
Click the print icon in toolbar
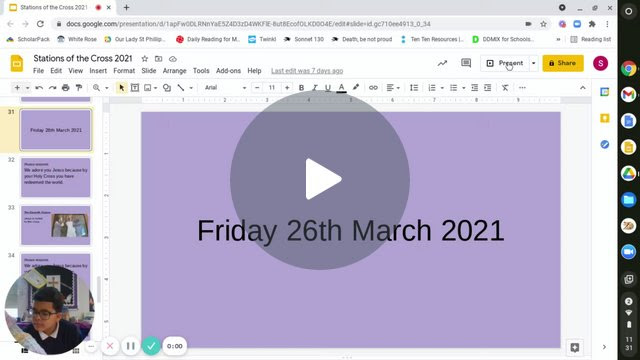pos(66,88)
